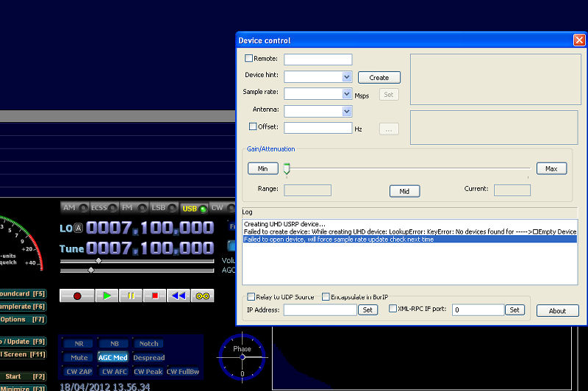Click the Offset Hz input field

pos(318,128)
